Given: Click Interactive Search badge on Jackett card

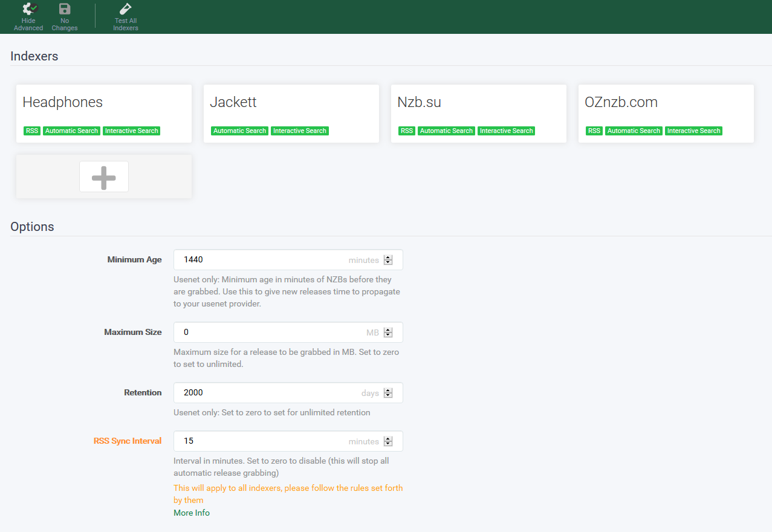Looking at the screenshot, I should point(299,131).
